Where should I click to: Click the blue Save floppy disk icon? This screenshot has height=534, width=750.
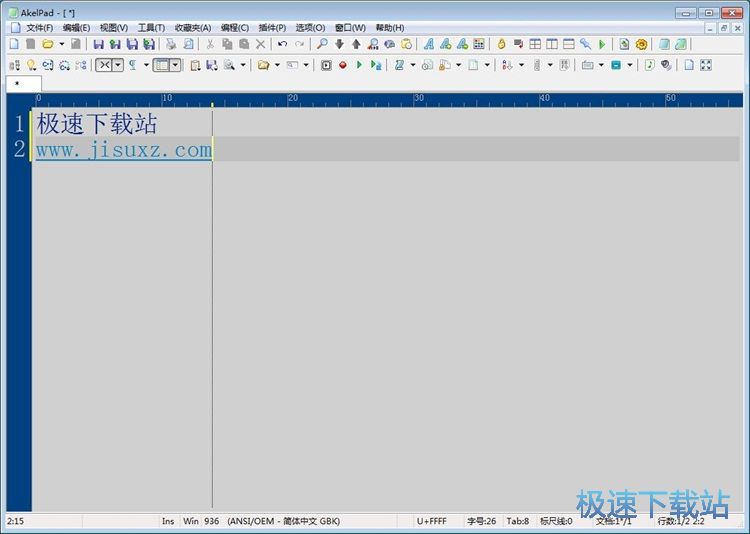coord(98,44)
